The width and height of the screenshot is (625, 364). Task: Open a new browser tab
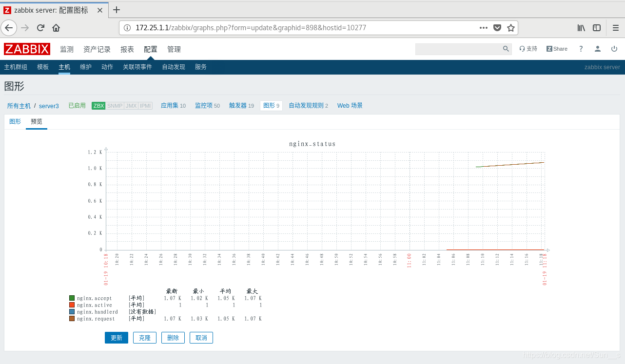117,10
